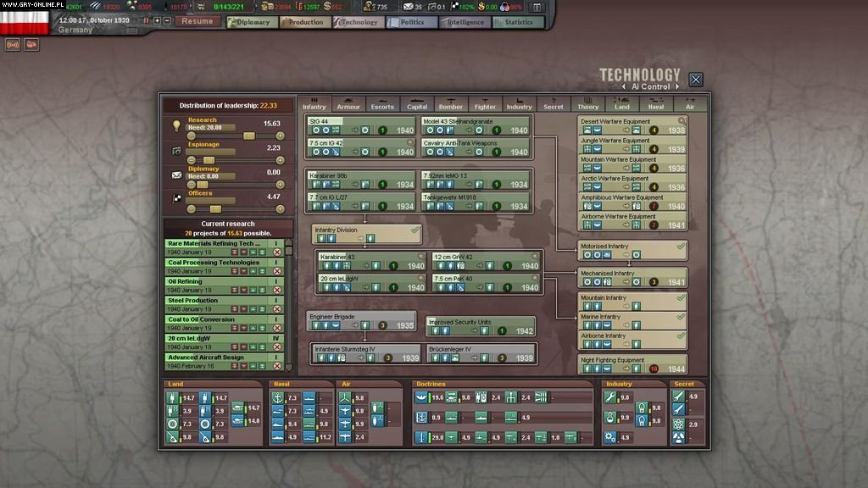
Task: Select the Mechanised Infantry technology
Action: tap(632, 278)
